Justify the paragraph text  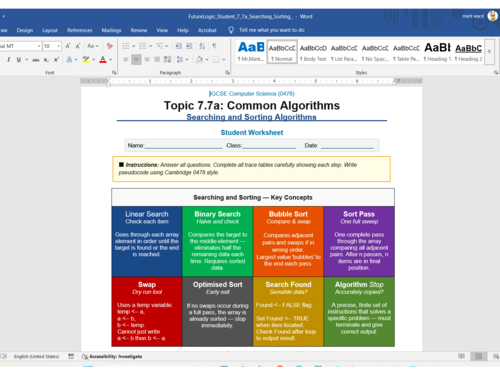pos(157,60)
